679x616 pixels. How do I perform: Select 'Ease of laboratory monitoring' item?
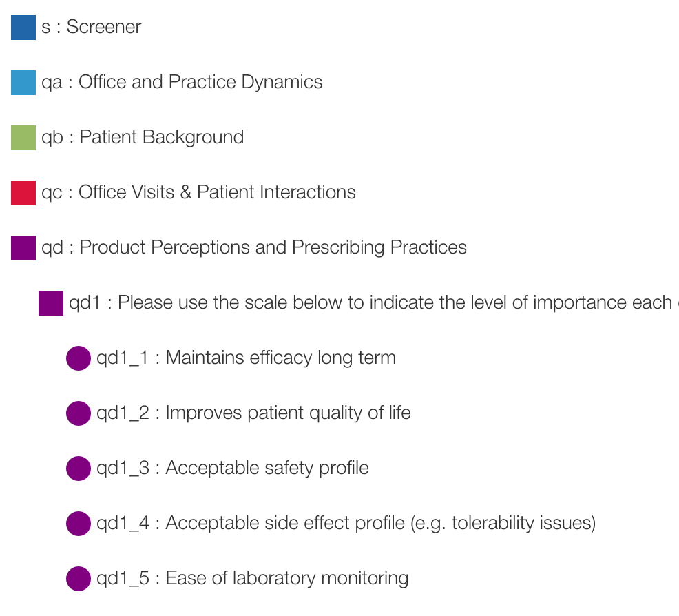tap(253, 579)
